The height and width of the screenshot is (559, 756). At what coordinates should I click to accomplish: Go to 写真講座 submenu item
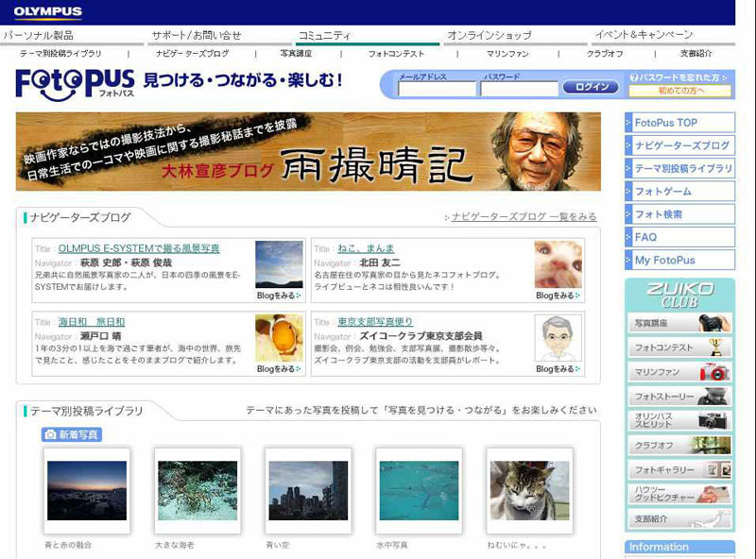296,54
